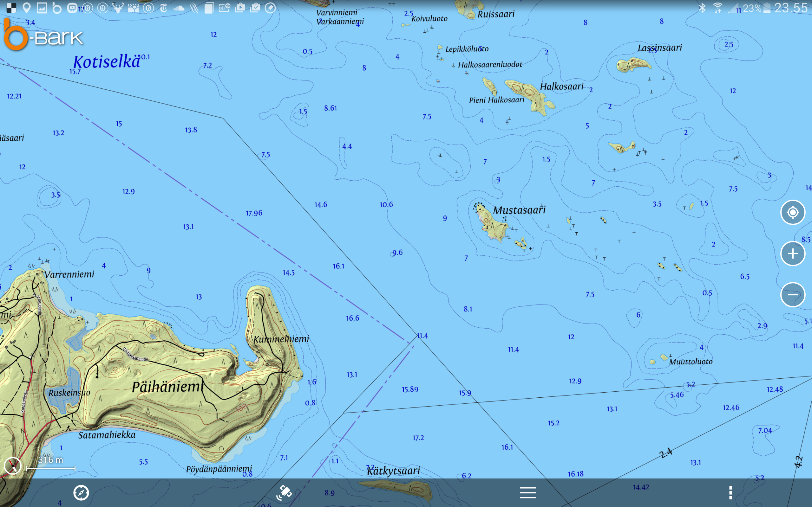812x507 pixels.
Task: Open the compass navigation icon in bottom bar
Action: 81,492
